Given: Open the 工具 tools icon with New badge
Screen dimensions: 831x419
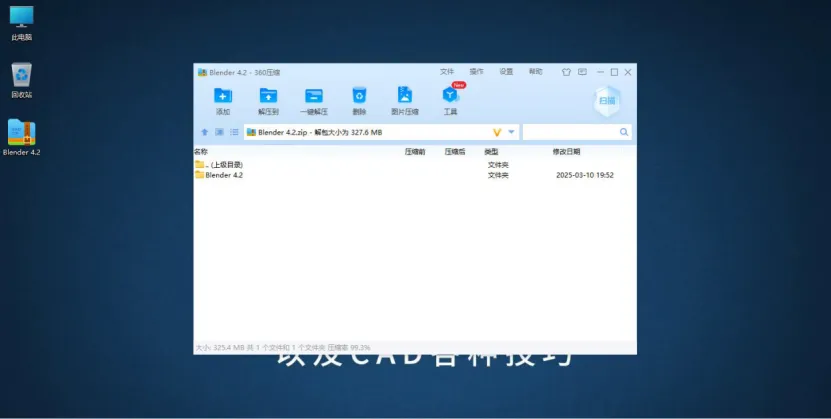Looking at the screenshot, I should click(x=450, y=95).
